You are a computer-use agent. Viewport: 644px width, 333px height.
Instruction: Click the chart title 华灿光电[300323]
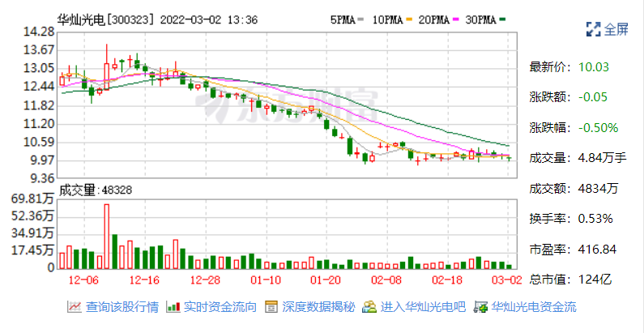pos(105,19)
